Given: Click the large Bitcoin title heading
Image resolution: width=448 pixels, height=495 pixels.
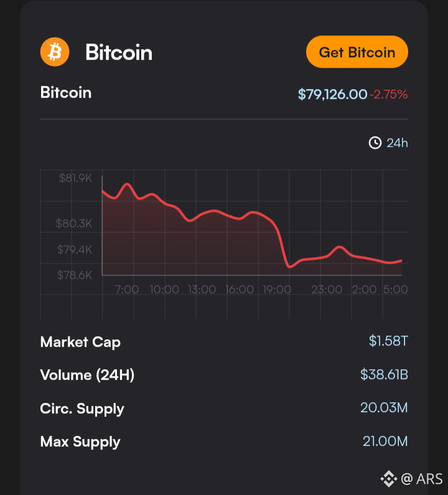Looking at the screenshot, I should click(119, 52).
